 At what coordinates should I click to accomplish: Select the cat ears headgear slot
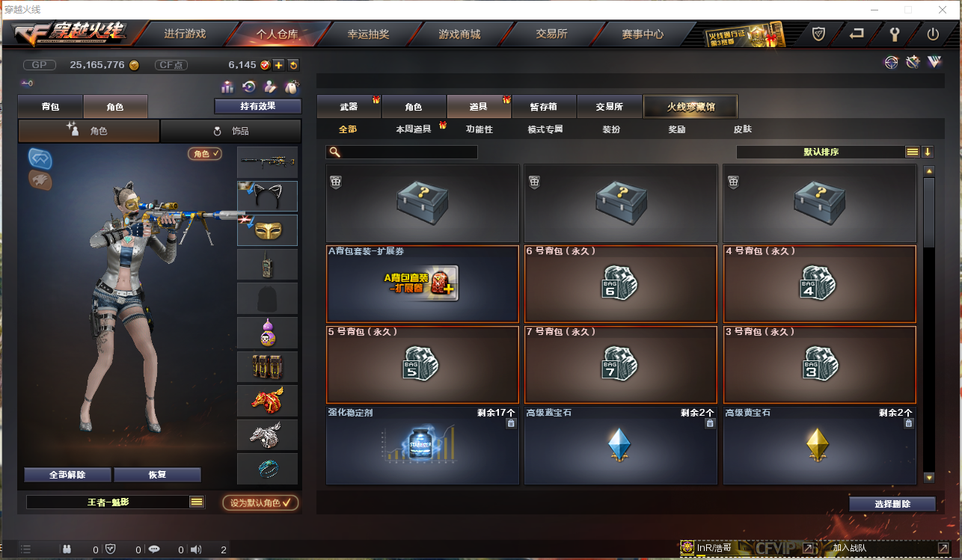pos(267,196)
